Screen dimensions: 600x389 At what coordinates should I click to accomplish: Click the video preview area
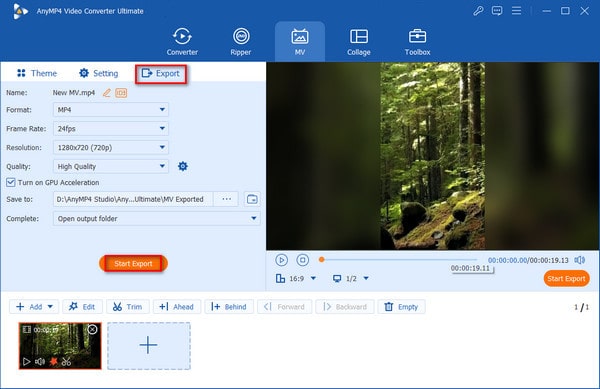point(433,156)
